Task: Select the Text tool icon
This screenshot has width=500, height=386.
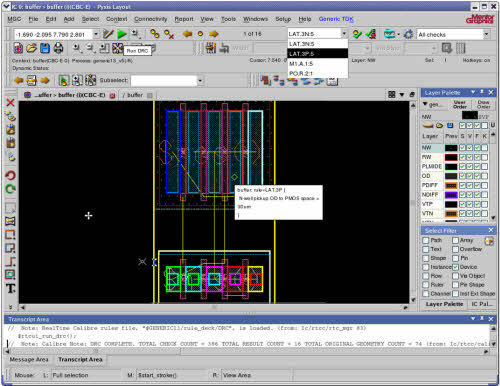Action: (10, 288)
